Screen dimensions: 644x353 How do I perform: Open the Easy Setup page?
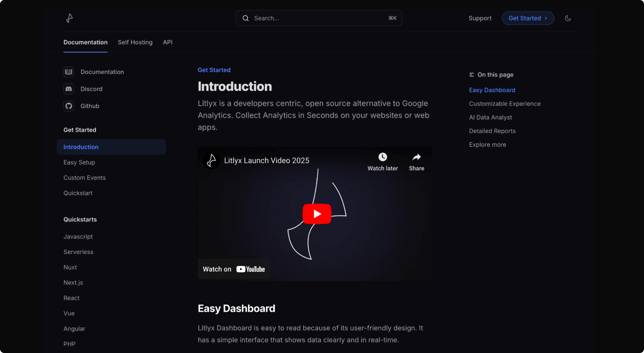[x=79, y=162]
